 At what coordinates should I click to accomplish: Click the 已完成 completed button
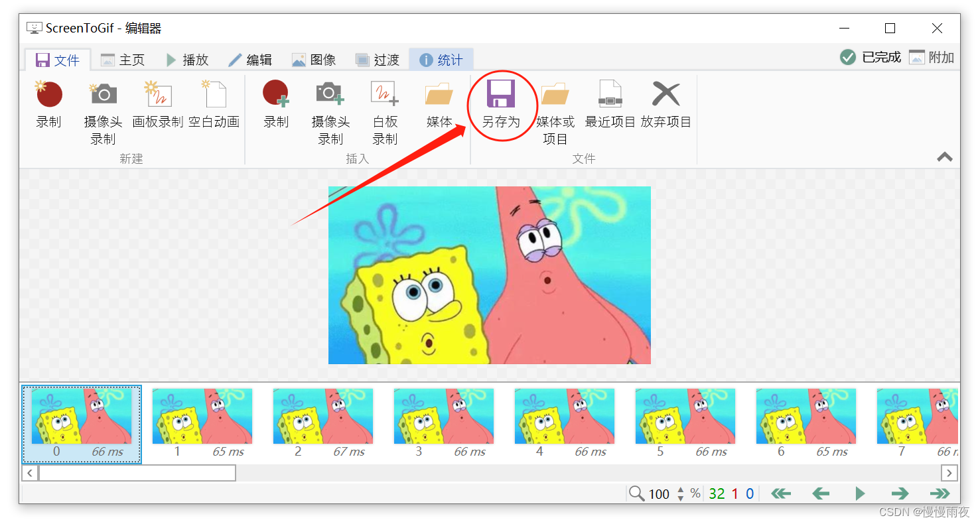pyautogui.click(x=871, y=57)
